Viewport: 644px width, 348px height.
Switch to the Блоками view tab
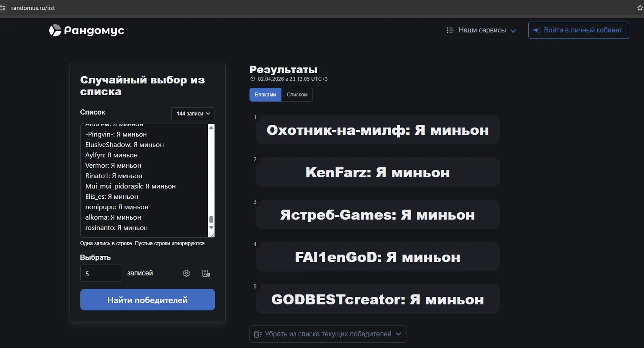(265, 95)
